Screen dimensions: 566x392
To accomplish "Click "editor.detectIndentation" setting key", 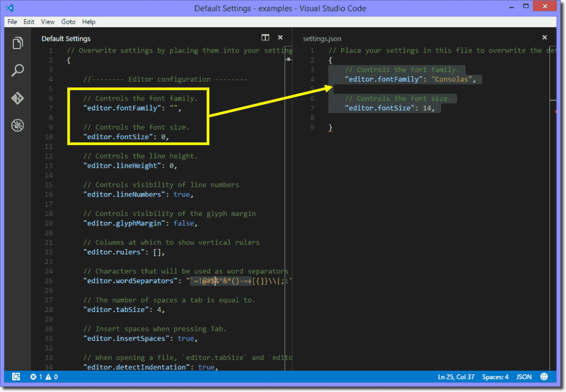I will tap(137, 367).
